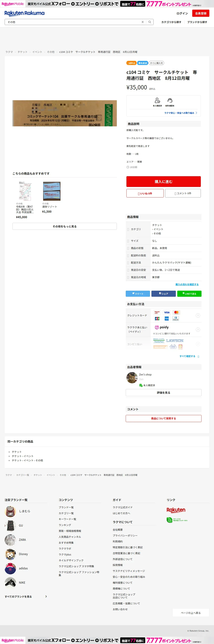The height and width of the screenshot is (644, 214).
Task: Focus the search input containing その他
Action: 72,22
